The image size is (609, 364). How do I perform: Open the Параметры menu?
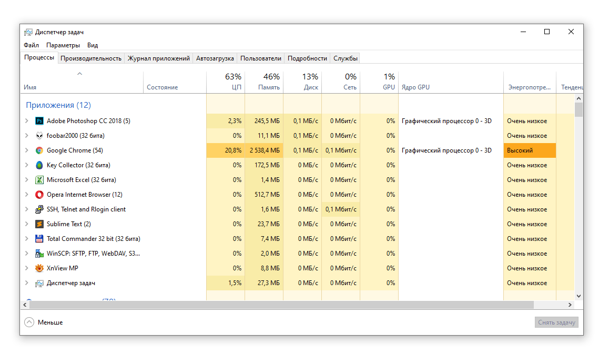click(x=63, y=45)
